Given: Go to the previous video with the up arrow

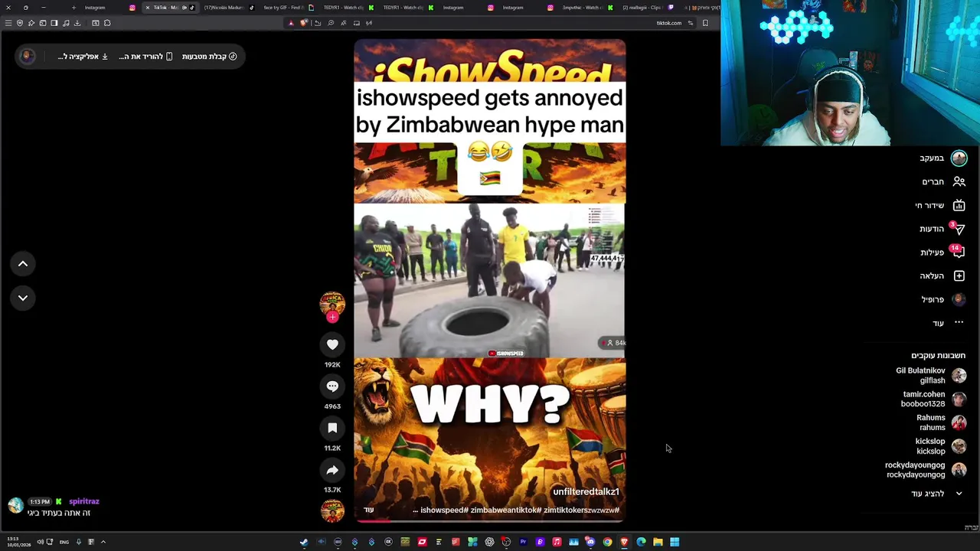Looking at the screenshot, I should [x=23, y=263].
